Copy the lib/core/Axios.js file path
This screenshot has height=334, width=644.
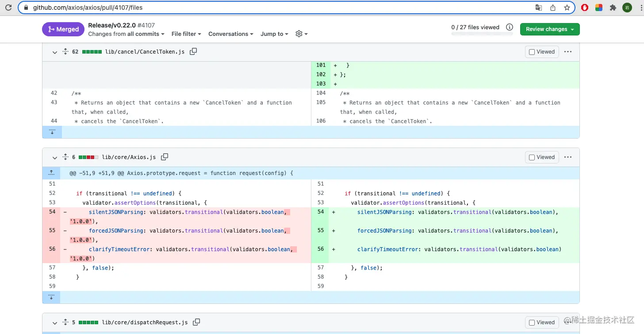click(165, 157)
